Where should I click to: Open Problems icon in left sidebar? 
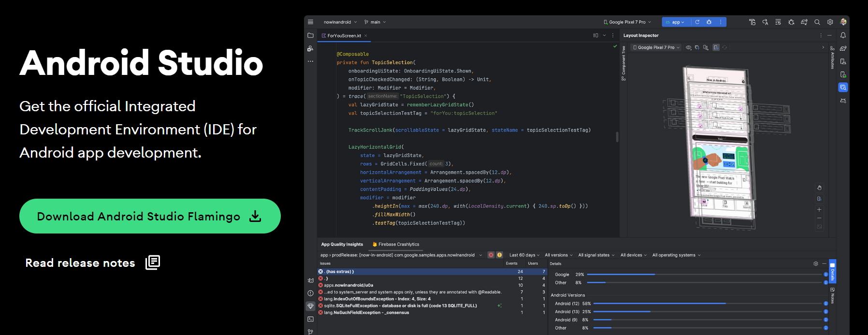310,293
